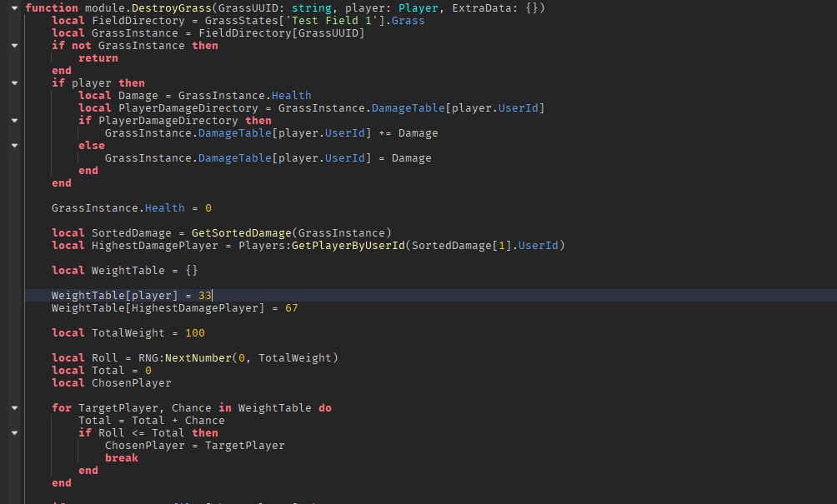
Task: Collapse the 'if not GrassInstance then' block
Action: coord(14,45)
